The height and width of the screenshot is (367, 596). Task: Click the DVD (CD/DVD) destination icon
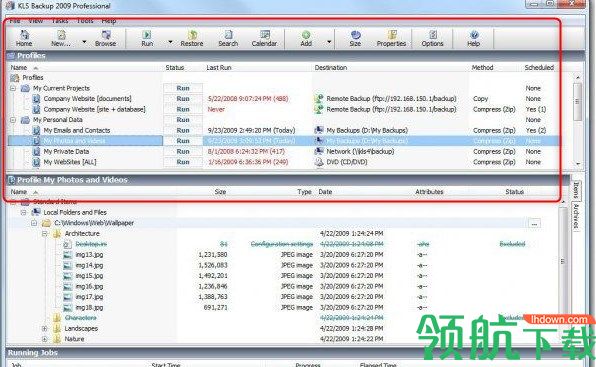[x=319, y=162]
